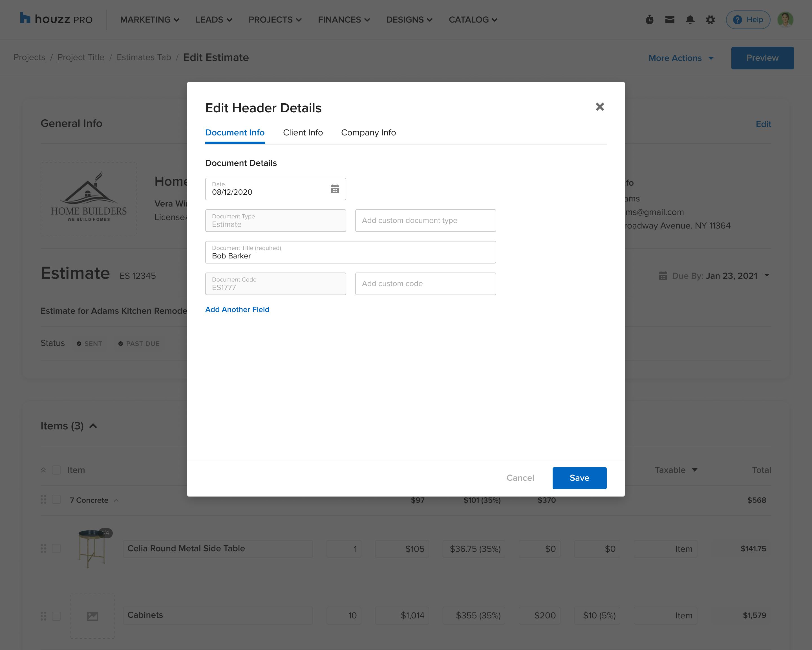The height and width of the screenshot is (650, 812).
Task: Click the Due By calendar icon
Action: click(x=663, y=276)
